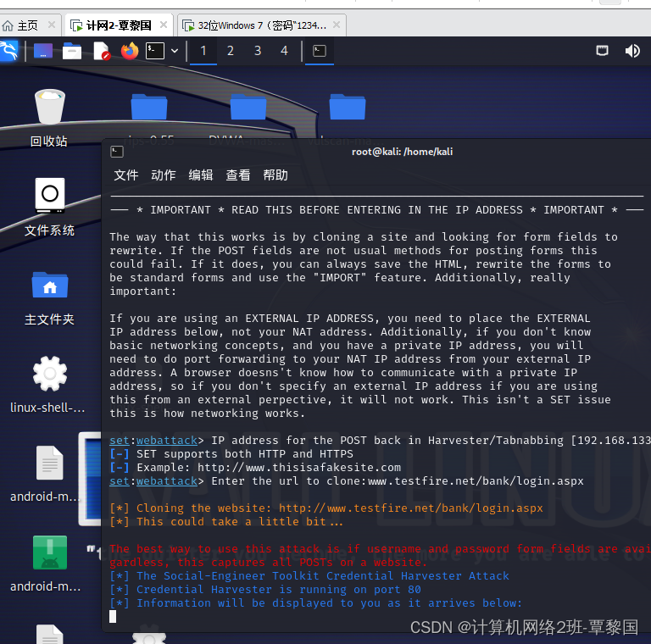Switch to workspace 2
The height and width of the screenshot is (644, 651).
(x=230, y=51)
